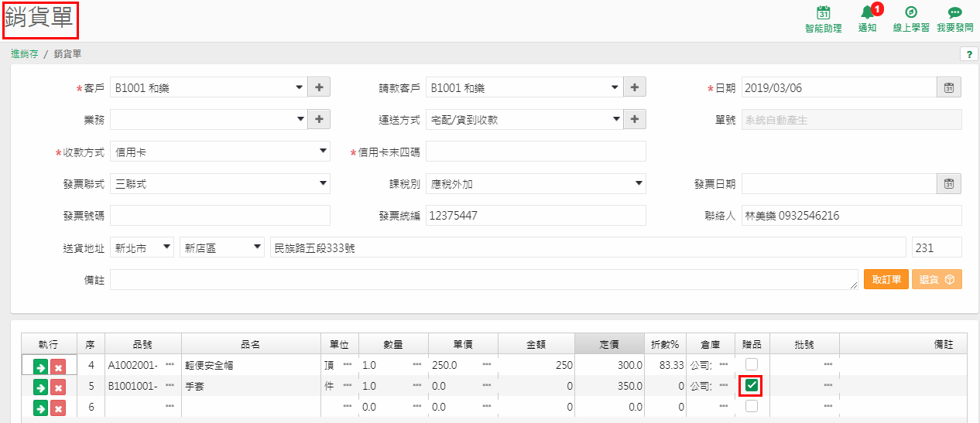Click address field 民族路五段333號
The image size is (980, 423).
(x=588, y=247)
